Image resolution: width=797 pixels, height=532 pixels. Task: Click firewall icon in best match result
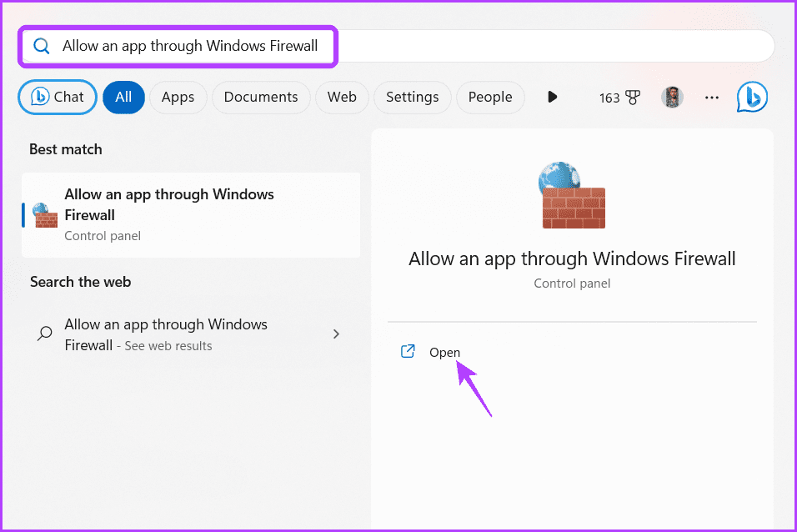click(45, 214)
